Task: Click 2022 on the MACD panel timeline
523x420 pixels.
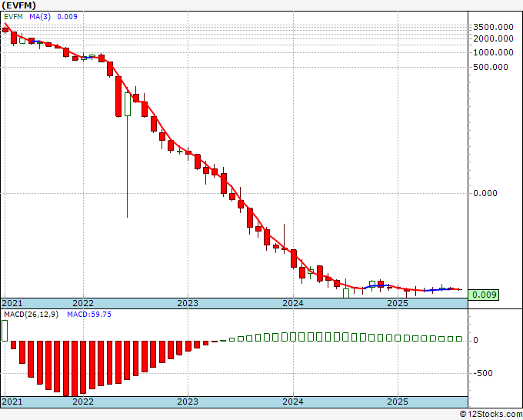Action: point(83,402)
